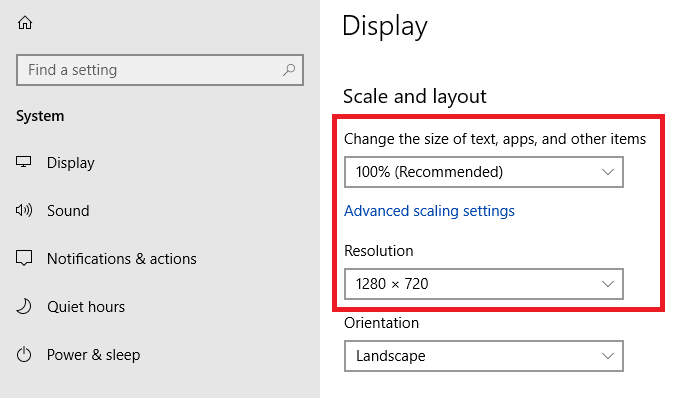Open the 100% (Recommended) scaling dropdown
Image resolution: width=676 pixels, height=398 pixels.
click(x=484, y=172)
